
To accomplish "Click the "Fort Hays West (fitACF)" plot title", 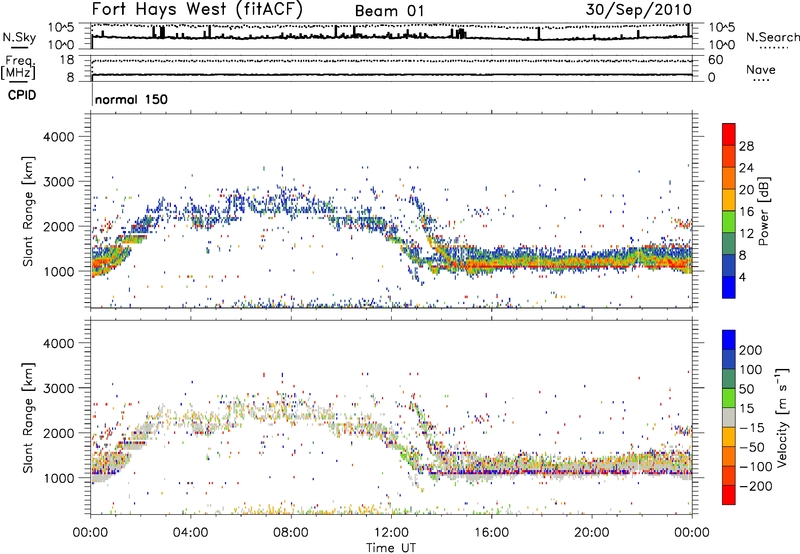I will 197,10.
